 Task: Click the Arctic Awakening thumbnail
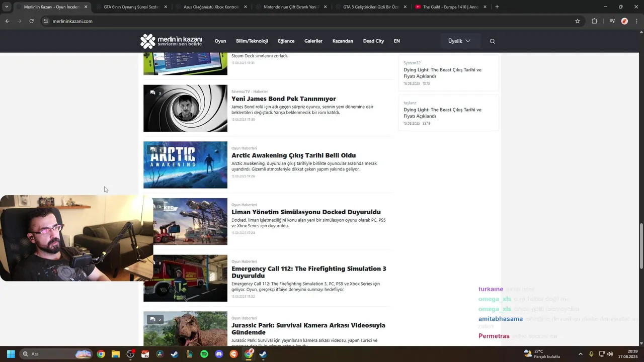(x=185, y=165)
